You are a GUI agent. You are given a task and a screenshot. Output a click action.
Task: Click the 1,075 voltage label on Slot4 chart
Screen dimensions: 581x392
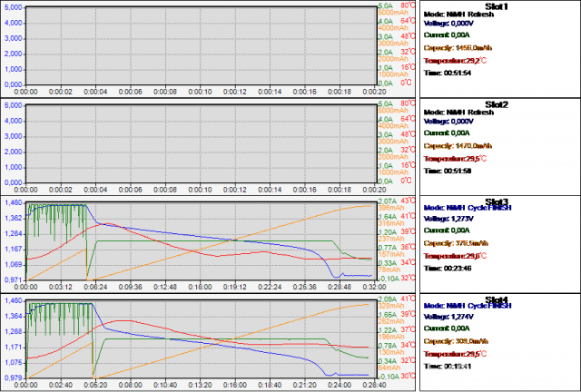13,363
